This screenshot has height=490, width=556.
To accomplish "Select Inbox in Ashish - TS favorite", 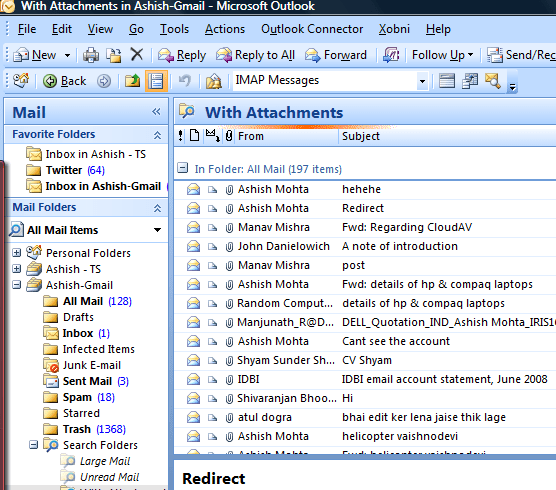I will pos(86,154).
